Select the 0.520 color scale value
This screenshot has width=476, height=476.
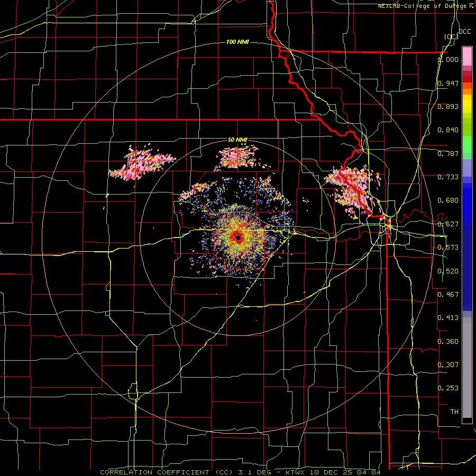click(x=448, y=271)
